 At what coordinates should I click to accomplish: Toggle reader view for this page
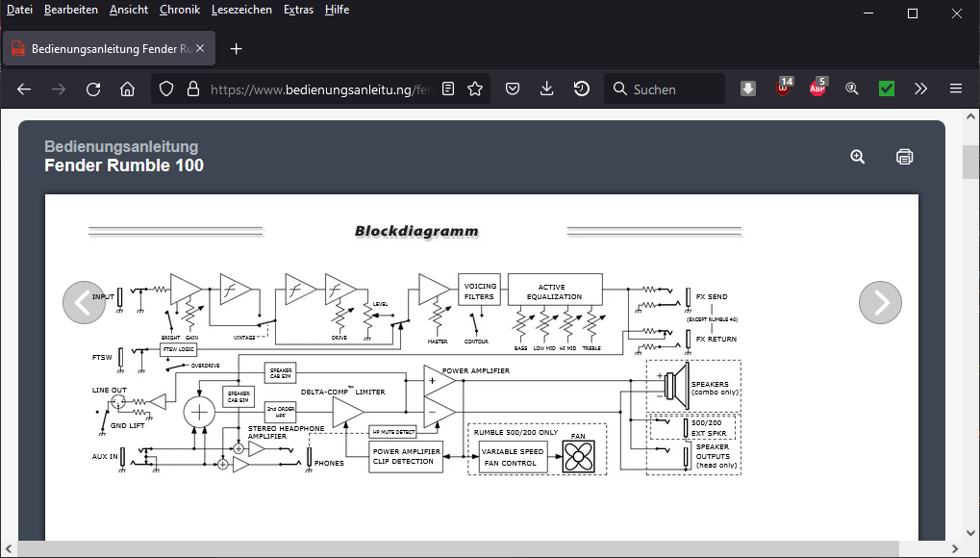click(447, 89)
